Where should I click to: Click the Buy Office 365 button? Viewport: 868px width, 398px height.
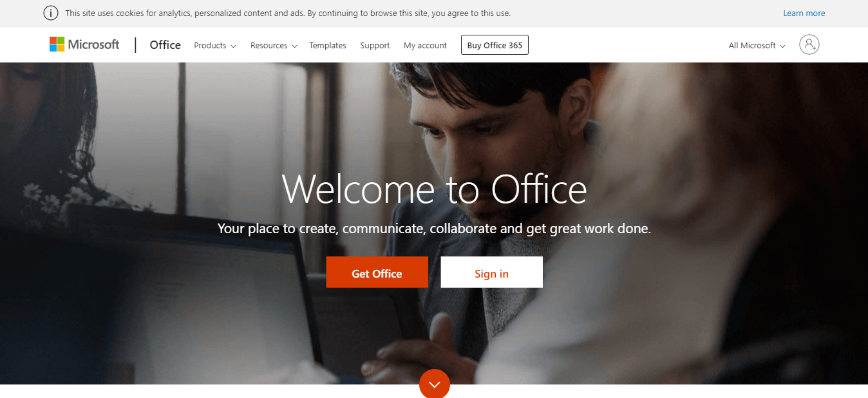(495, 45)
